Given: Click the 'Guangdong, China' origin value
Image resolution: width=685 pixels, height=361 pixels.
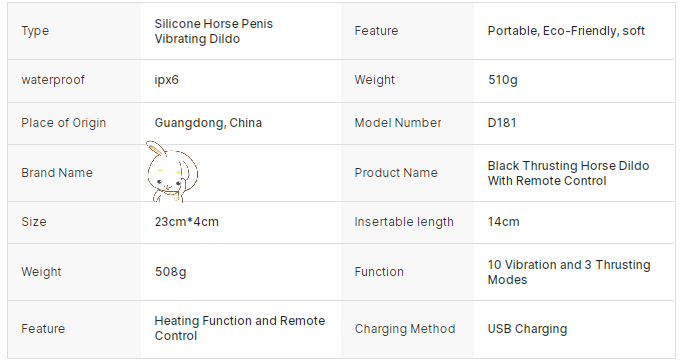Looking at the screenshot, I should [x=208, y=123].
